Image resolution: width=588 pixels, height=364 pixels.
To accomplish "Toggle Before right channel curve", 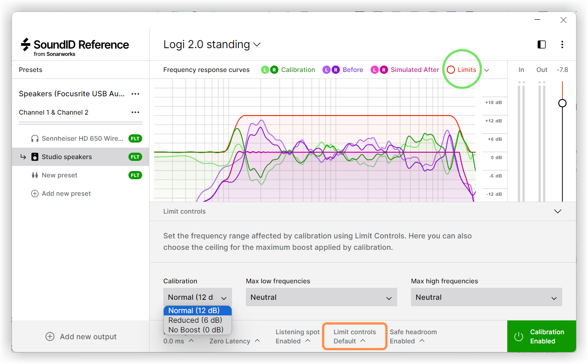I will tap(335, 70).
